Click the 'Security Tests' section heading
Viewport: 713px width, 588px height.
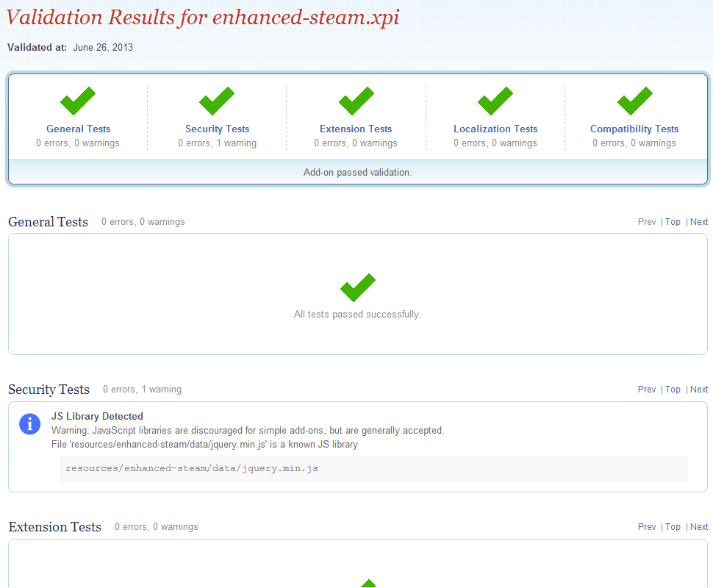click(x=49, y=390)
